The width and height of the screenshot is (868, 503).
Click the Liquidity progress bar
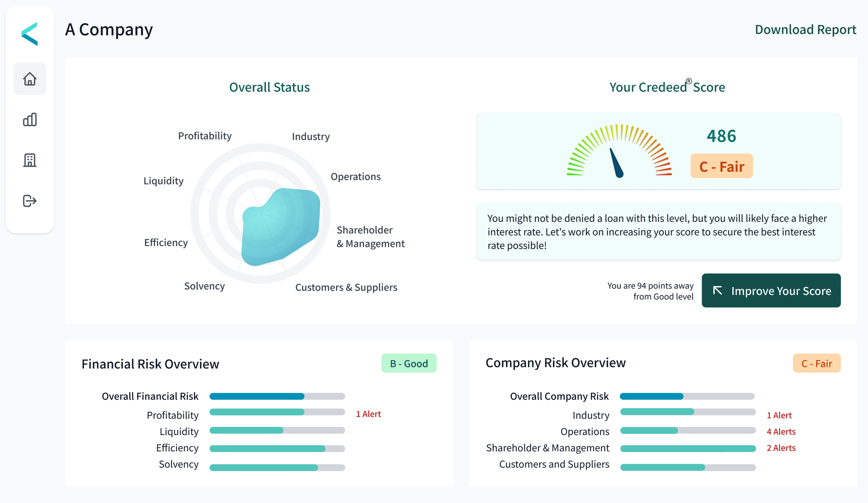pyautogui.click(x=277, y=430)
